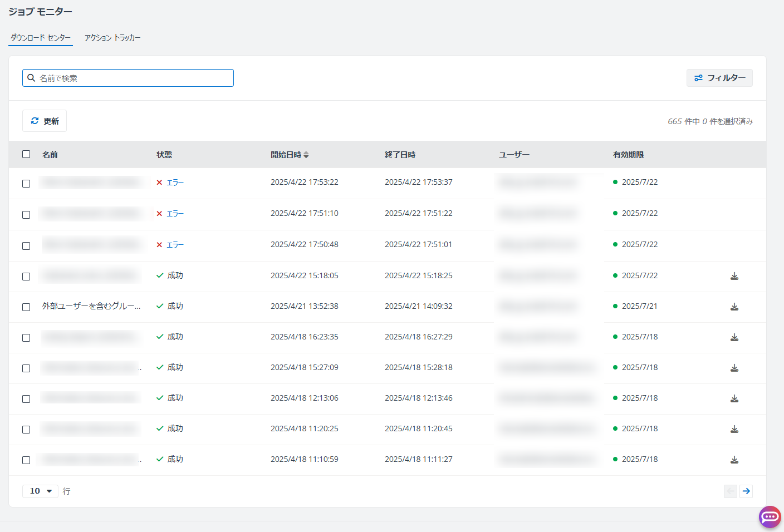
Task: Download the job started 2025/4/18 16:23:35
Action: 734,337
